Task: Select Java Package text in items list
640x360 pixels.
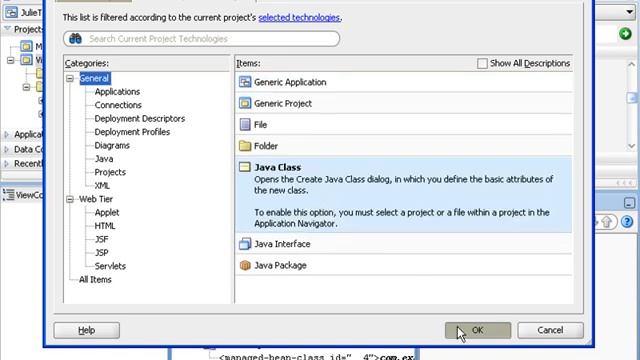Action: coord(280,265)
